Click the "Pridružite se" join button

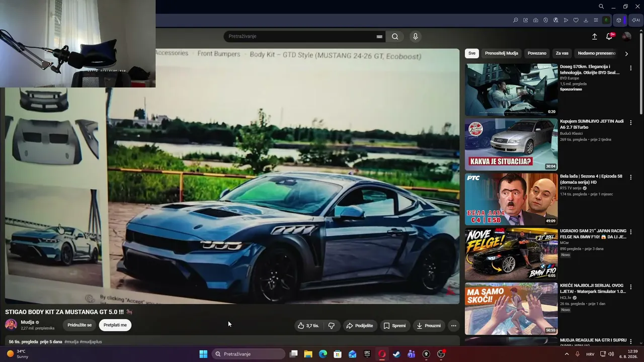point(79,325)
